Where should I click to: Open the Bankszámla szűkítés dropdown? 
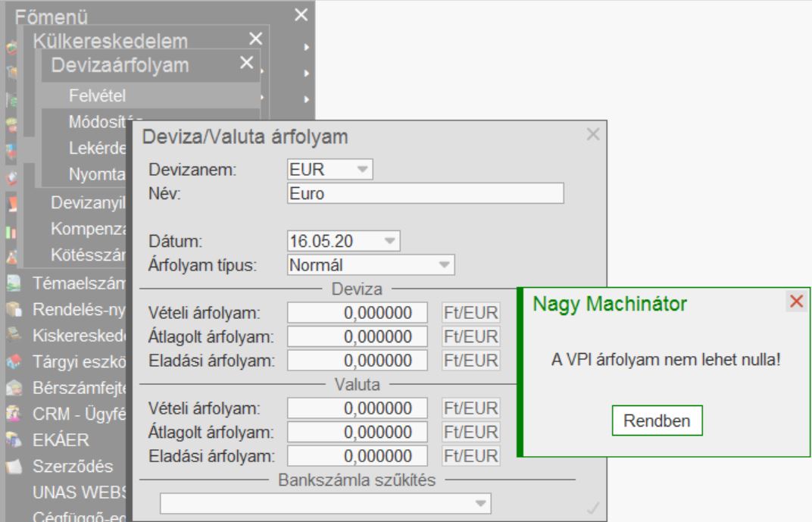480,503
